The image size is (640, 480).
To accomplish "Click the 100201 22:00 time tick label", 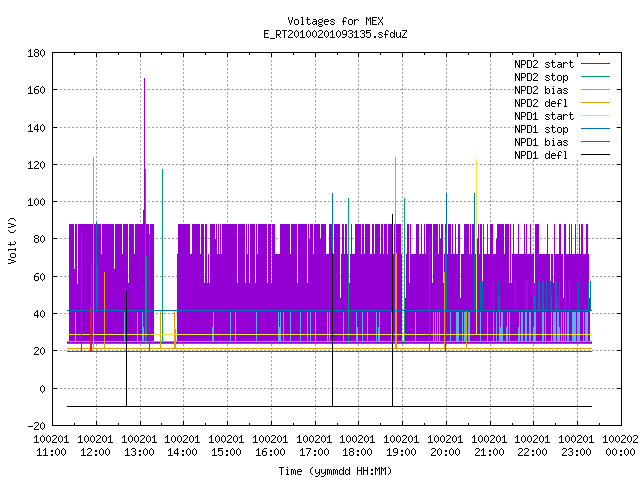I will 533,446.
